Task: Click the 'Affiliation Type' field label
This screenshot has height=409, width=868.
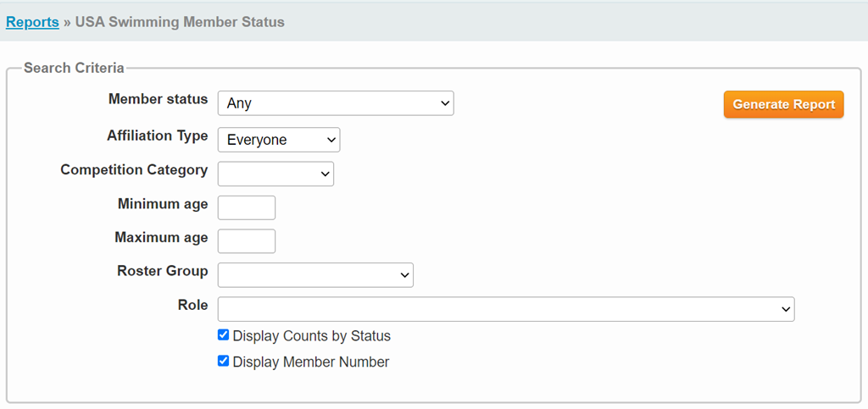Action: (x=157, y=135)
